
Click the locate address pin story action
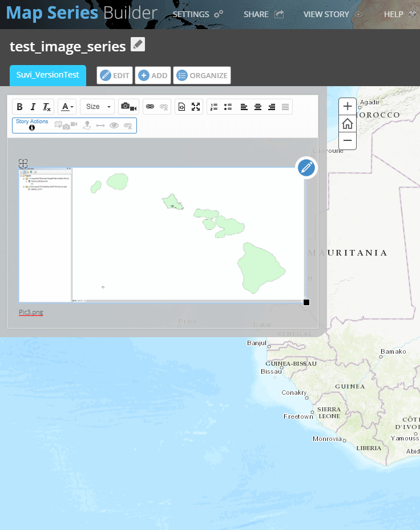point(87,126)
